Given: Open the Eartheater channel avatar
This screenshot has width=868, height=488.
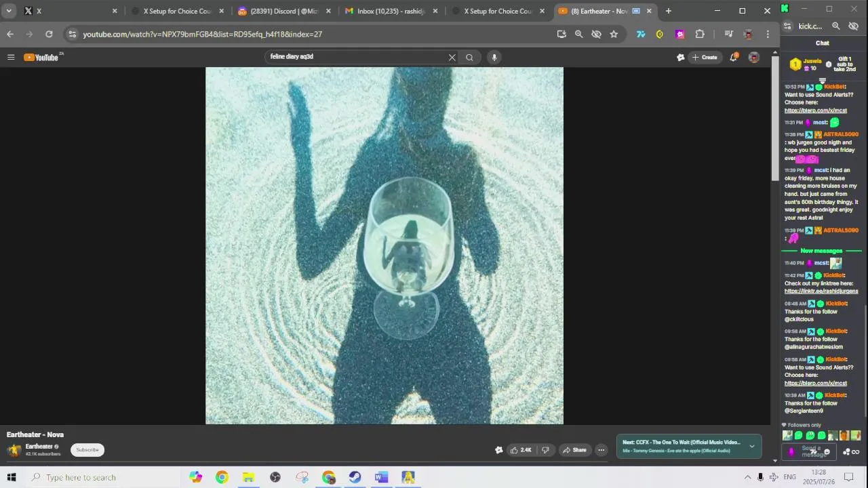Looking at the screenshot, I should 14,450.
